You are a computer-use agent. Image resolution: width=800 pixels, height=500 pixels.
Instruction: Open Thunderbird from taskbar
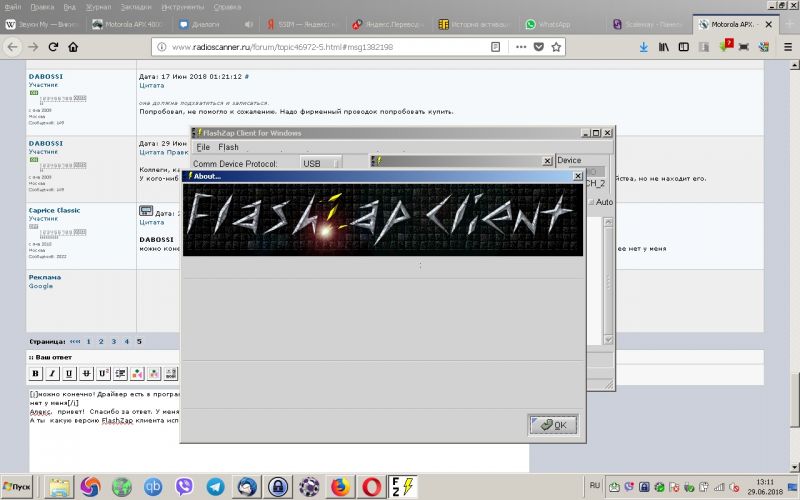pos(247,487)
